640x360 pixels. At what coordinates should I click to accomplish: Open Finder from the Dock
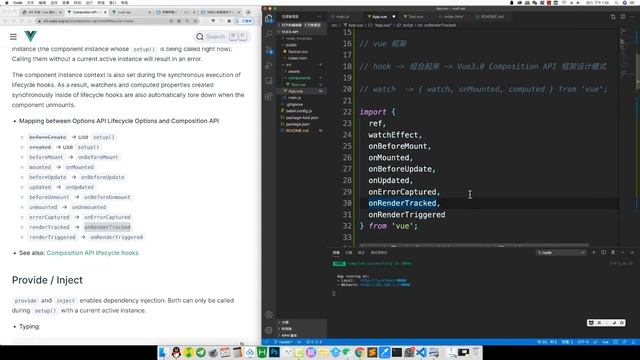[164, 352]
